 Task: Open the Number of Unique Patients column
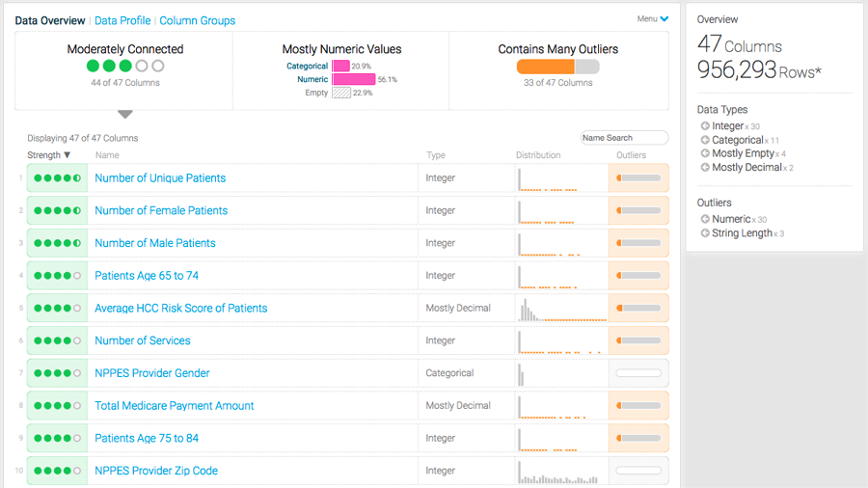[x=160, y=178]
